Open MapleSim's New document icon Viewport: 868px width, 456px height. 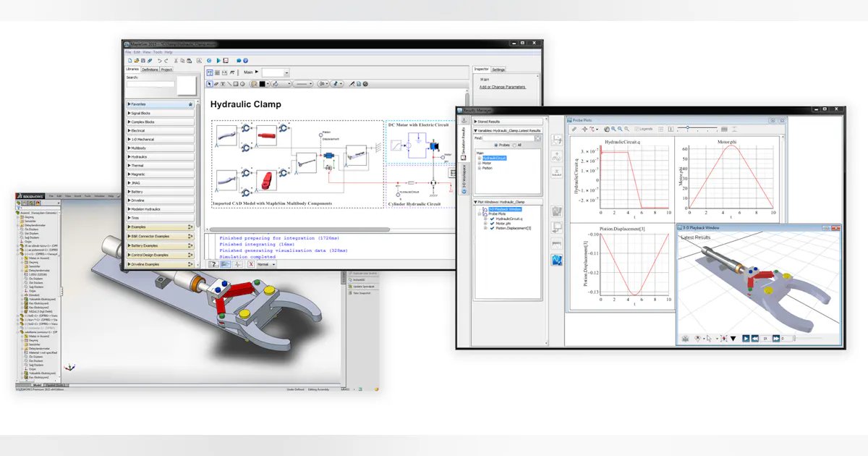(x=129, y=61)
